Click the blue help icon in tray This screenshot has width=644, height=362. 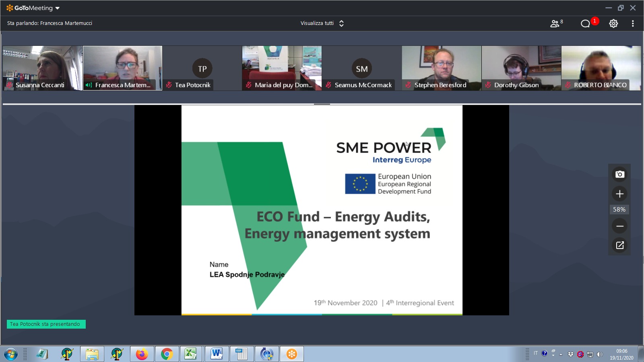coord(545,354)
